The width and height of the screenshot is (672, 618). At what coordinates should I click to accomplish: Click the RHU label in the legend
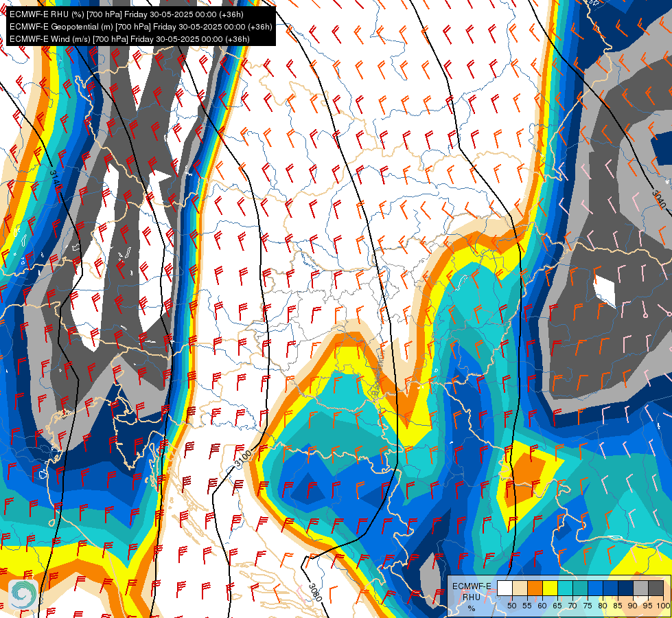472,597
